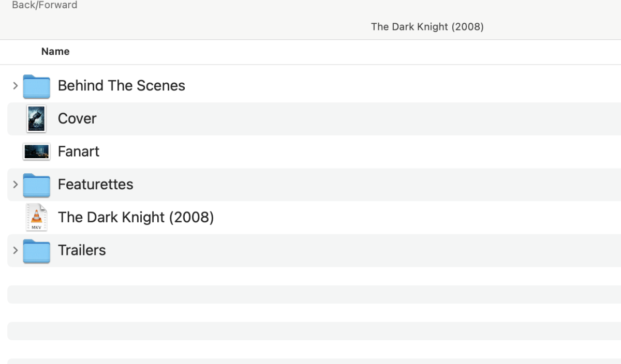Screen dimensions: 621x364
Task: Click the Behind The Scenes folder icon
Action: click(x=36, y=86)
